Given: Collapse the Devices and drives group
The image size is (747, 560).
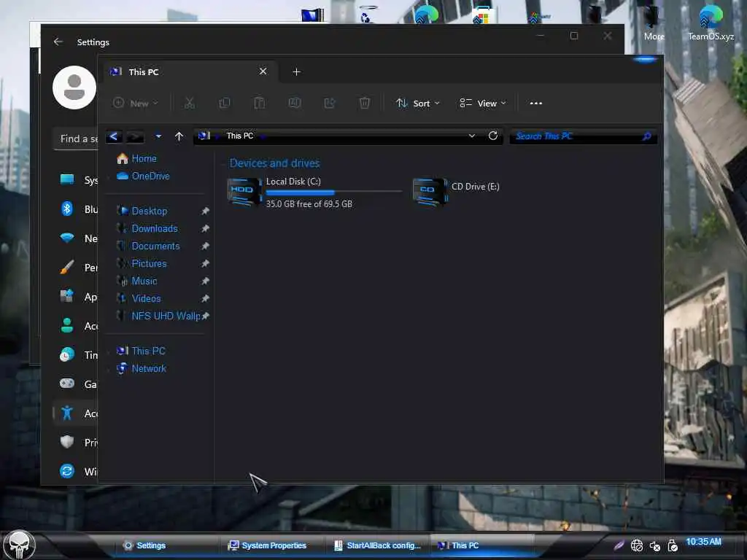Looking at the screenshot, I should click(x=223, y=164).
